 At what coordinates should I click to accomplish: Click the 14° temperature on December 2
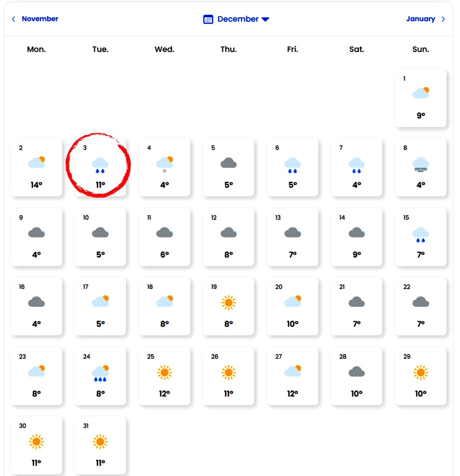[36, 185]
